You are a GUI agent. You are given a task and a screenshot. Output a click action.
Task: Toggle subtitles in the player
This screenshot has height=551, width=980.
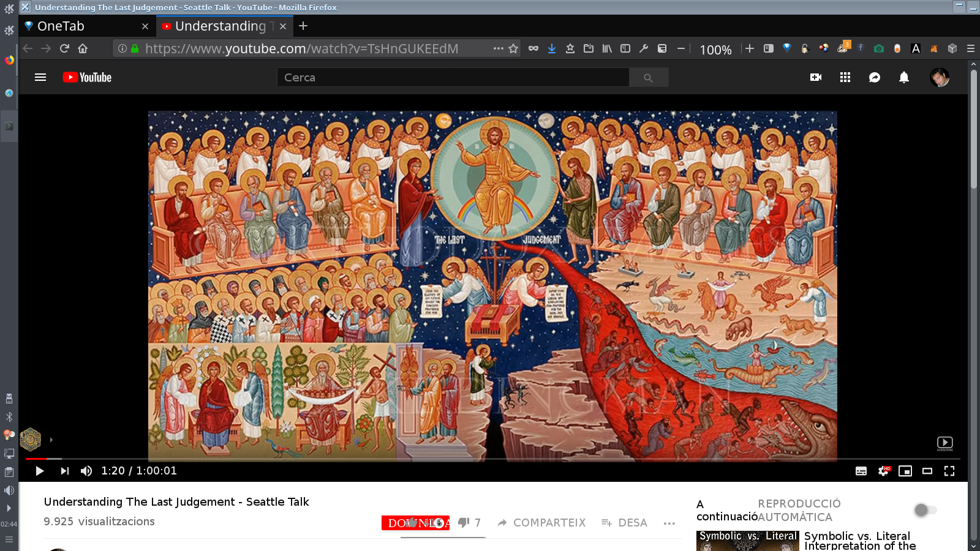click(x=861, y=471)
